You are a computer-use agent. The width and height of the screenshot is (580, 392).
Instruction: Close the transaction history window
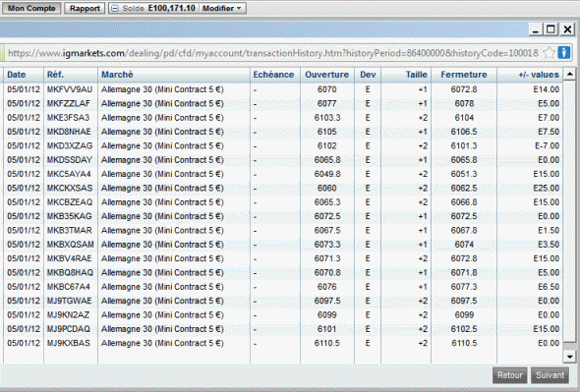point(567,29)
